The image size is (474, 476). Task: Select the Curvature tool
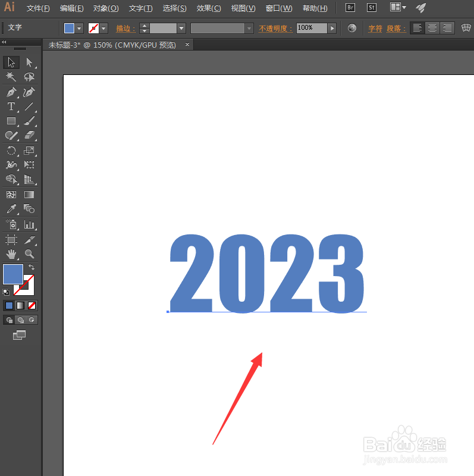[x=29, y=92]
